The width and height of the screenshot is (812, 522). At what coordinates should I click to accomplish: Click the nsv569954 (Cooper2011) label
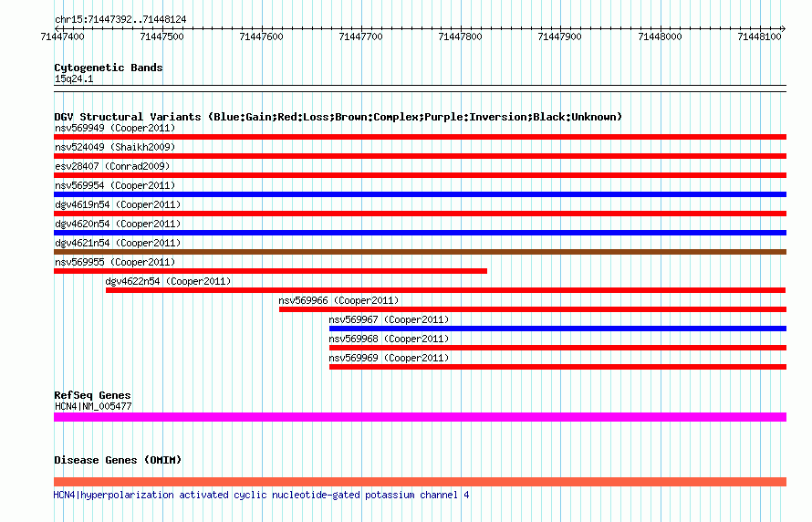[115, 185]
